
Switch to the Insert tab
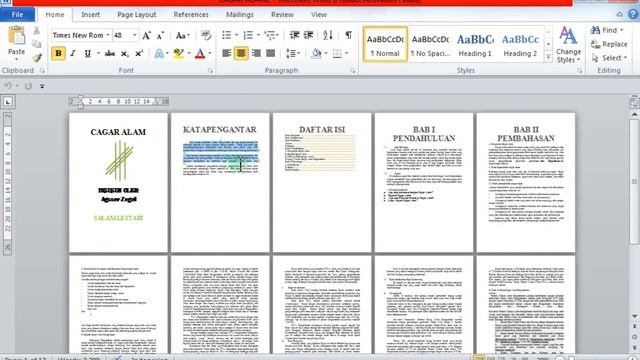(90, 15)
